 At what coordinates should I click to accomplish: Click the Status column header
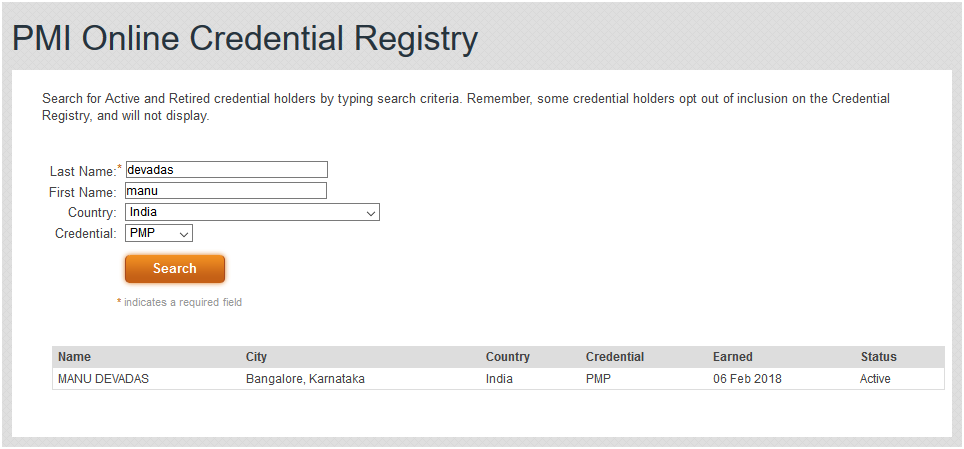[879, 357]
